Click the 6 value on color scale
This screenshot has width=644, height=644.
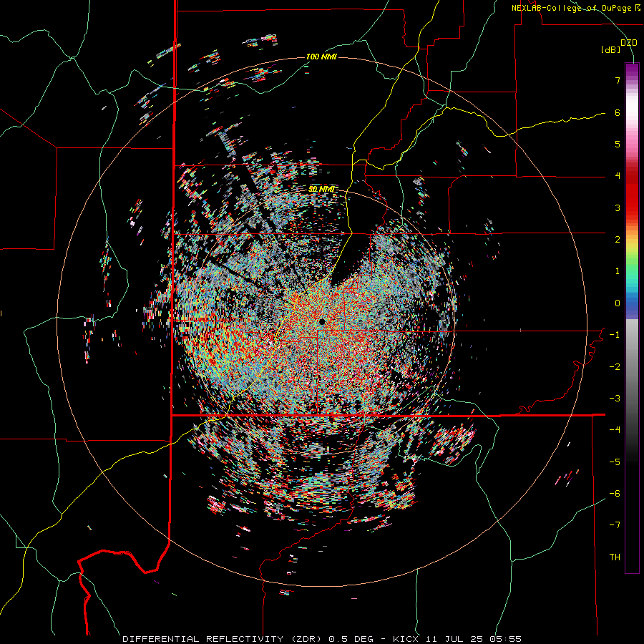618,112
